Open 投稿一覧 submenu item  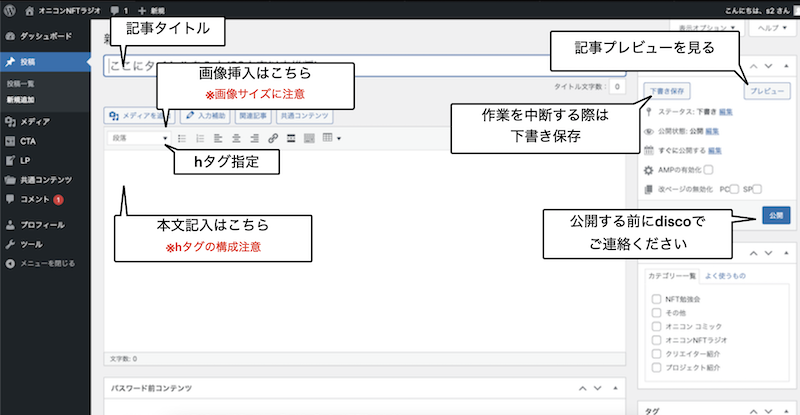(x=20, y=83)
